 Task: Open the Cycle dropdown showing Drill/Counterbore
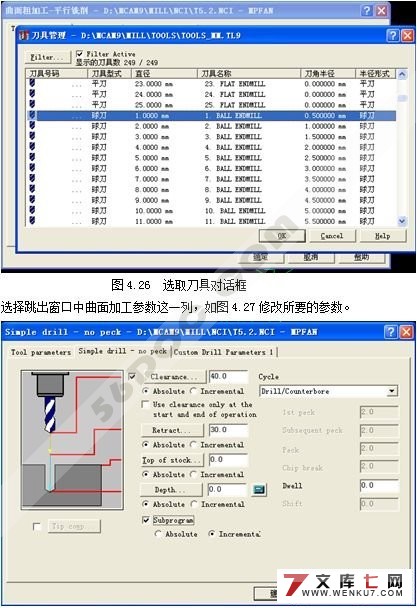coord(328,391)
